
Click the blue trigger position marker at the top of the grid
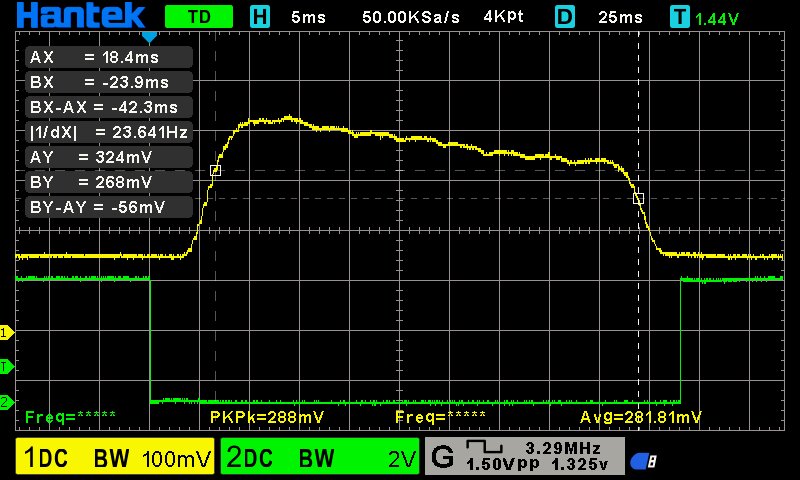click(149, 37)
